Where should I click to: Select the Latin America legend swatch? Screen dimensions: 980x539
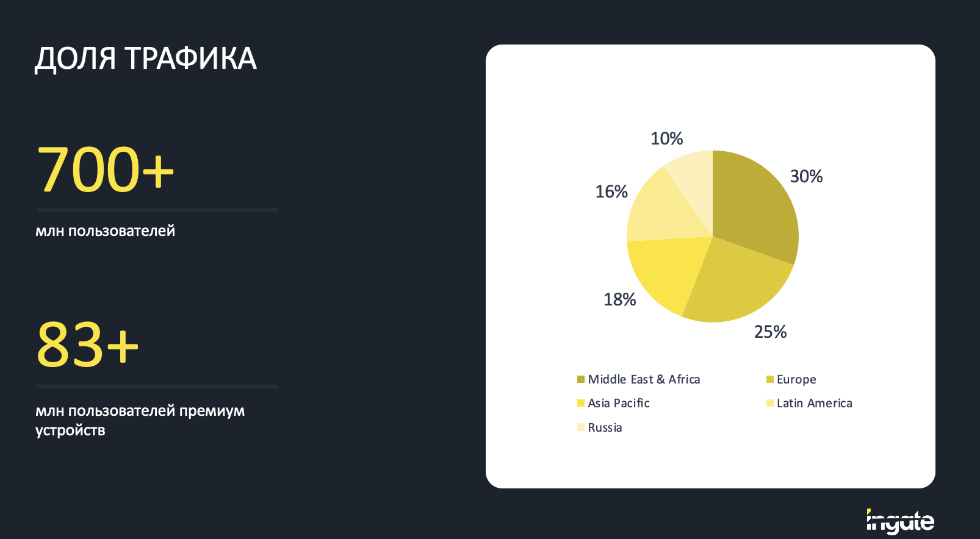(770, 403)
